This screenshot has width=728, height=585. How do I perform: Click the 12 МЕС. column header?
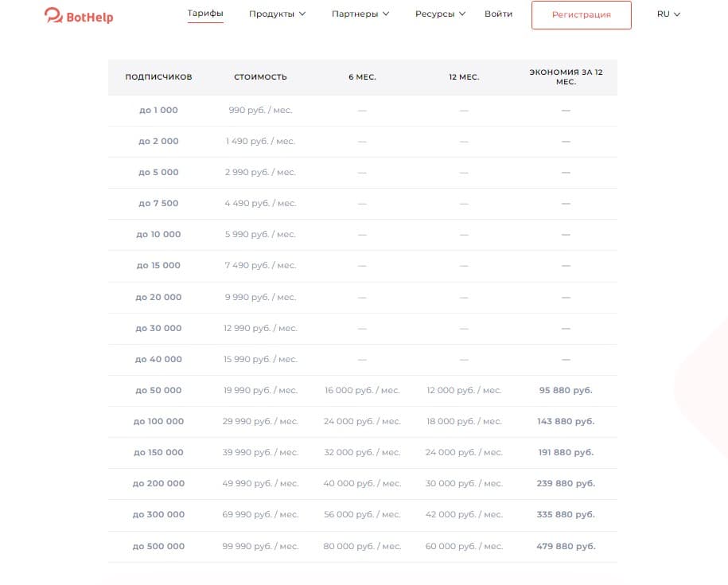tap(464, 77)
